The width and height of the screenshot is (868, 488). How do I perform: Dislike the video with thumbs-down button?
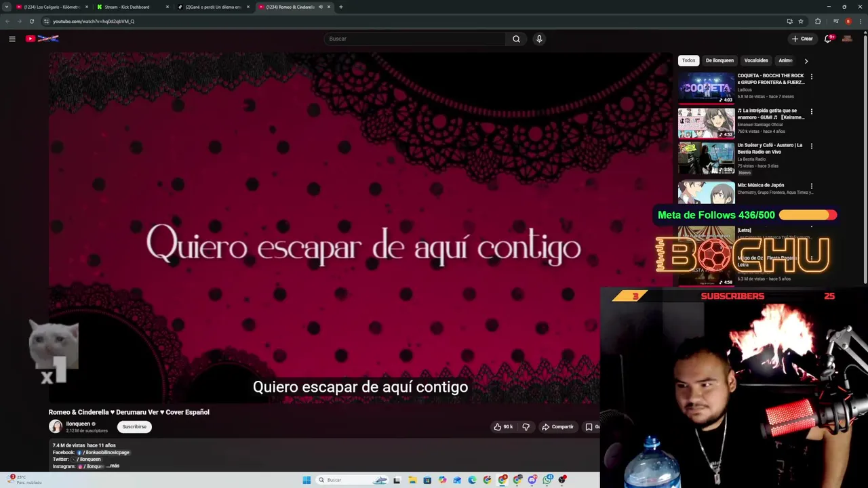[526, 427]
